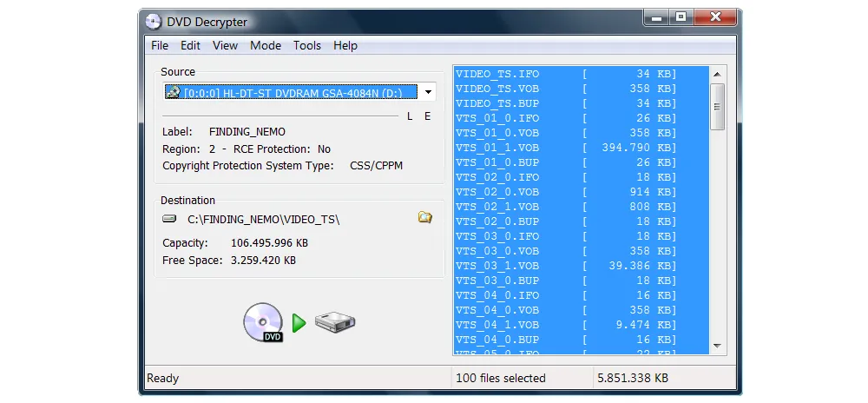The image size is (868, 403).
Task: Close the DVD Decrypter window
Action: pos(715,17)
